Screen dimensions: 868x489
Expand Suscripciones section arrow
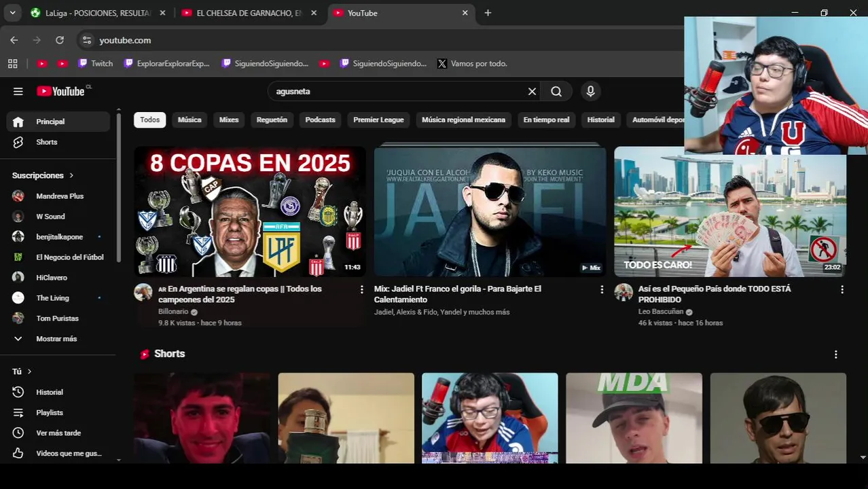71,175
